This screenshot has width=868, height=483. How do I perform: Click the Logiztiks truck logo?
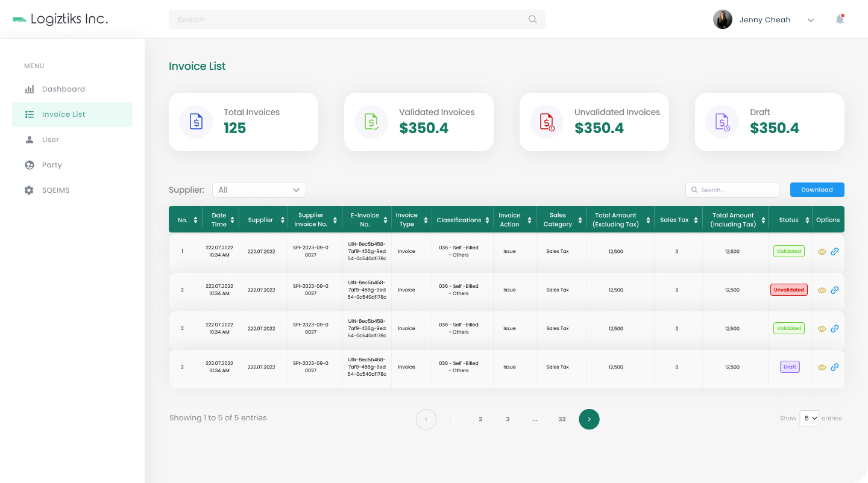coord(19,19)
